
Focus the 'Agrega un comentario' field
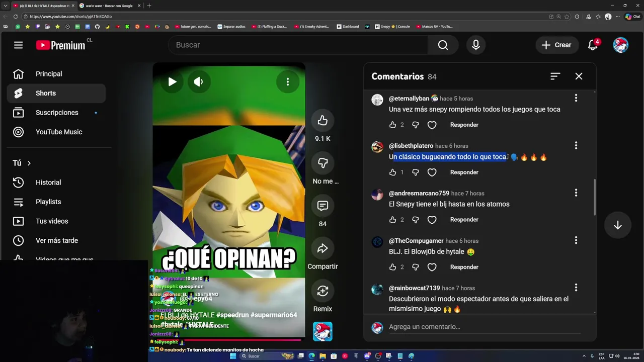tap(485, 327)
